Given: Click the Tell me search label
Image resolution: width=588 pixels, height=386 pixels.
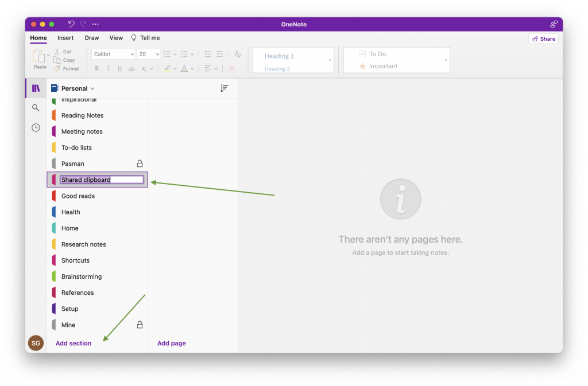Looking at the screenshot, I should tap(150, 38).
